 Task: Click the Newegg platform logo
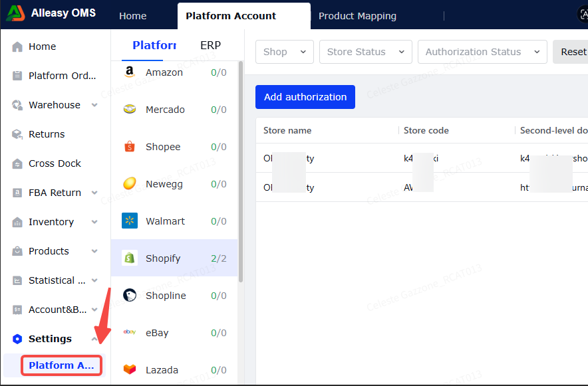pyautogui.click(x=130, y=183)
